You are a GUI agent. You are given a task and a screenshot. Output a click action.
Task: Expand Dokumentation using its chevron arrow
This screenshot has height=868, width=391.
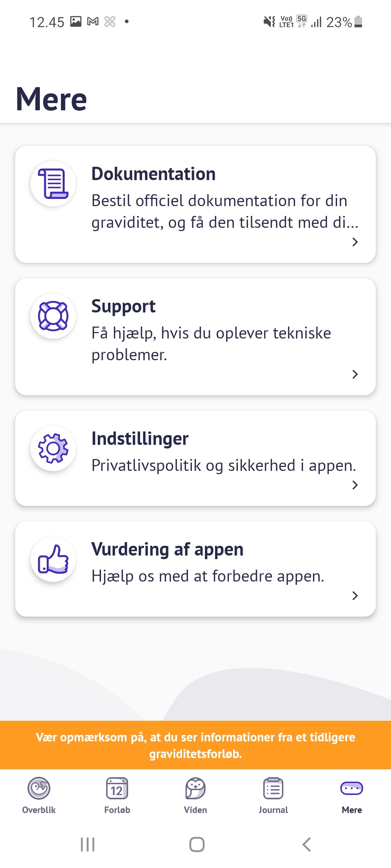(x=355, y=242)
